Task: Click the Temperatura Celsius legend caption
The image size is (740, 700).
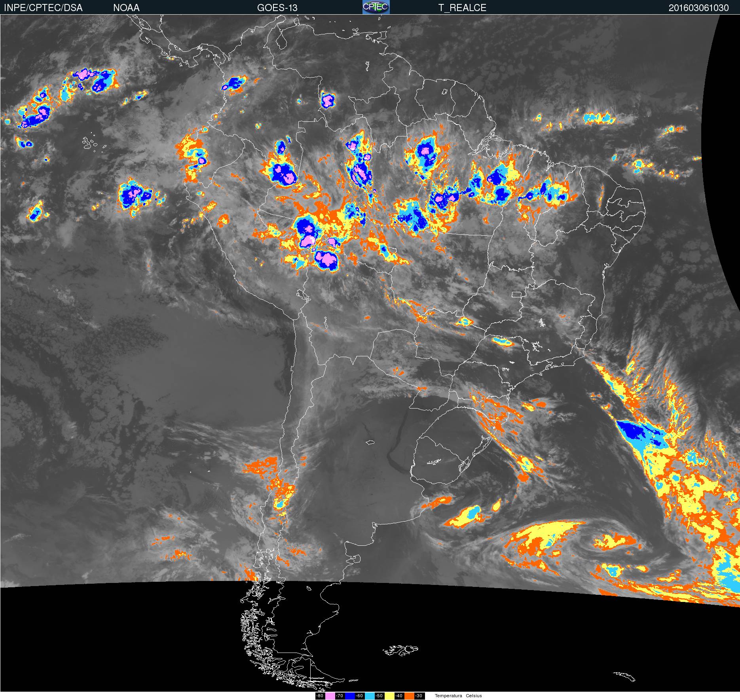Action: click(x=458, y=696)
